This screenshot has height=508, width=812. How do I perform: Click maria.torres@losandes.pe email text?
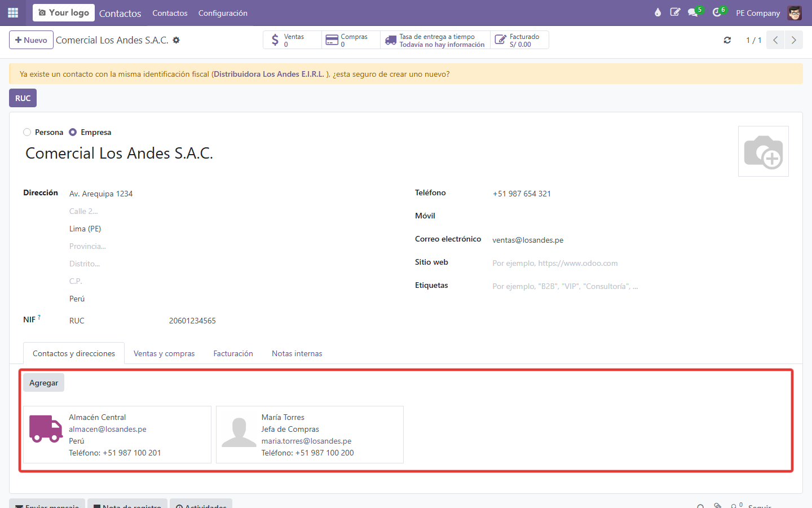pos(306,441)
